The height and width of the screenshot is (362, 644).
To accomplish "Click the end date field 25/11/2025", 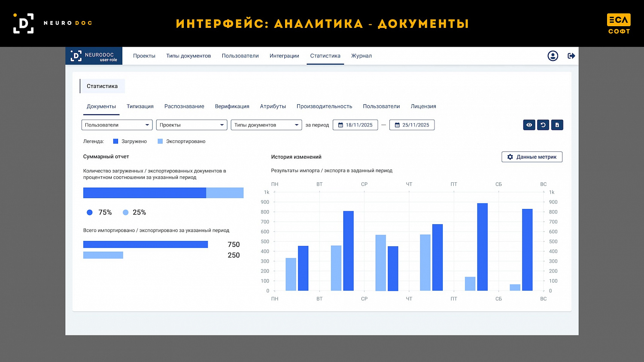I will (412, 125).
